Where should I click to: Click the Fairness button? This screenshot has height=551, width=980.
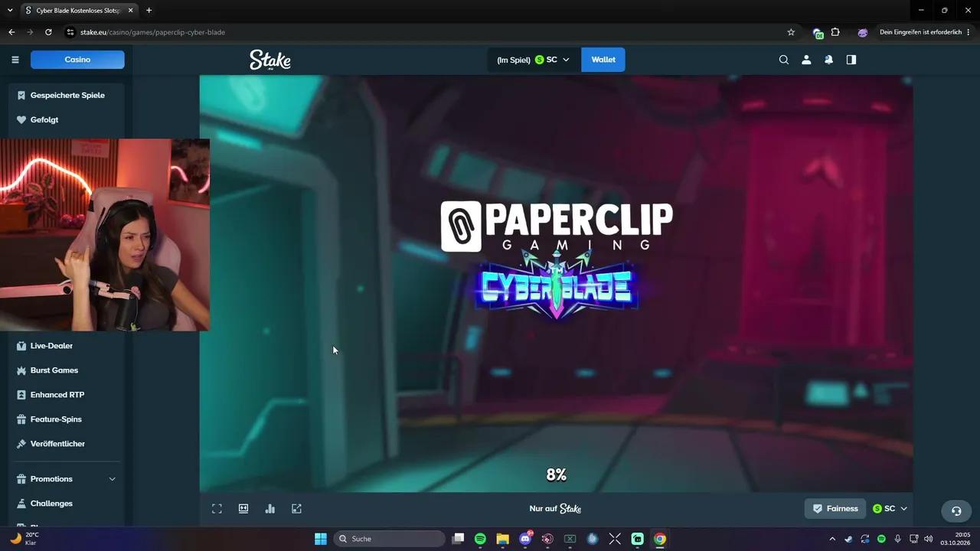tap(835, 509)
